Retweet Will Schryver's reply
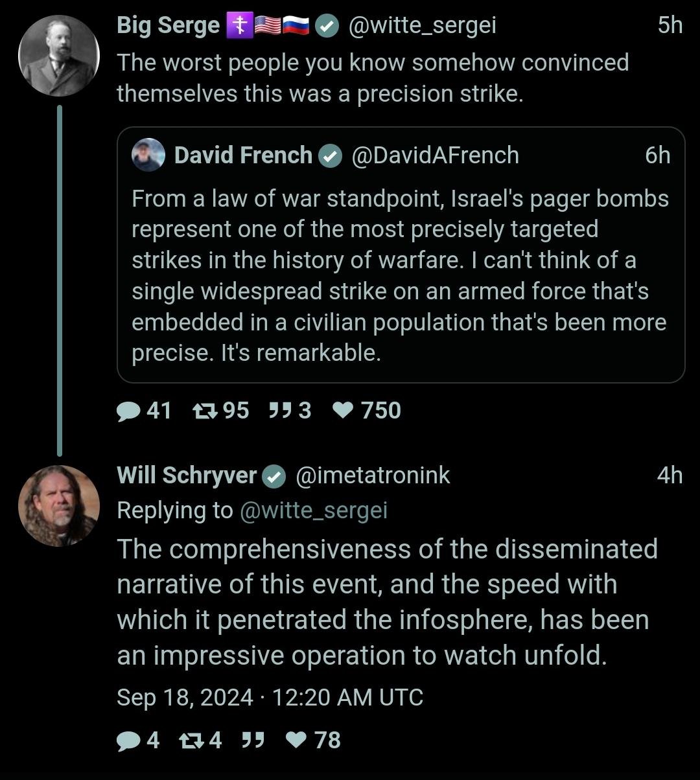 click(192, 740)
